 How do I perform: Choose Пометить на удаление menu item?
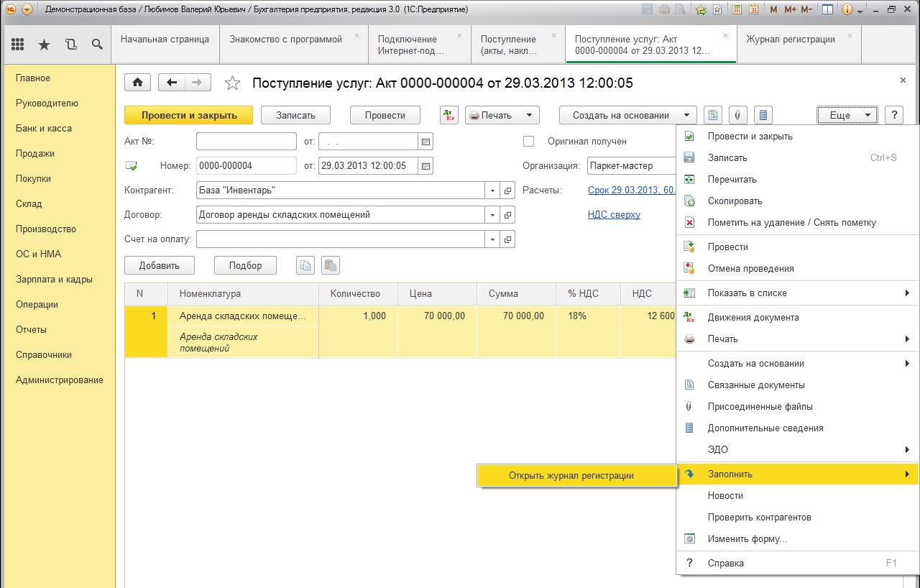[x=797, y=222]
